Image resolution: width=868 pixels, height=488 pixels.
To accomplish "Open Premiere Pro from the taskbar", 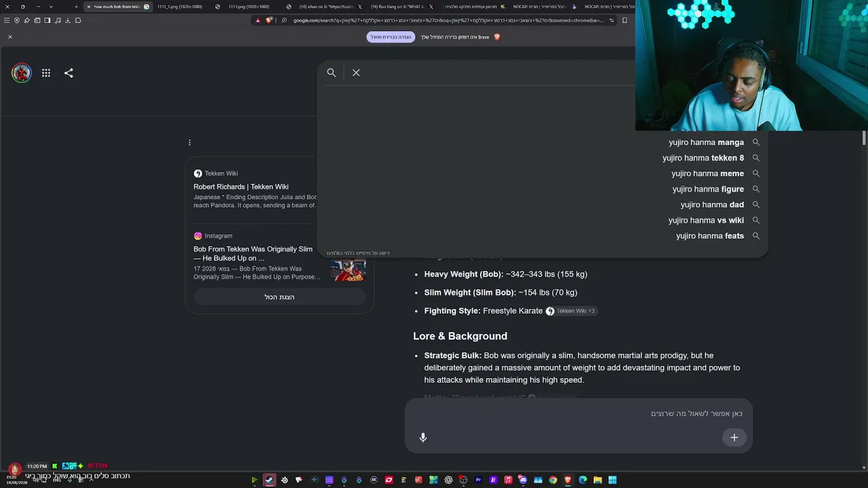I will [x=478, y=480].
